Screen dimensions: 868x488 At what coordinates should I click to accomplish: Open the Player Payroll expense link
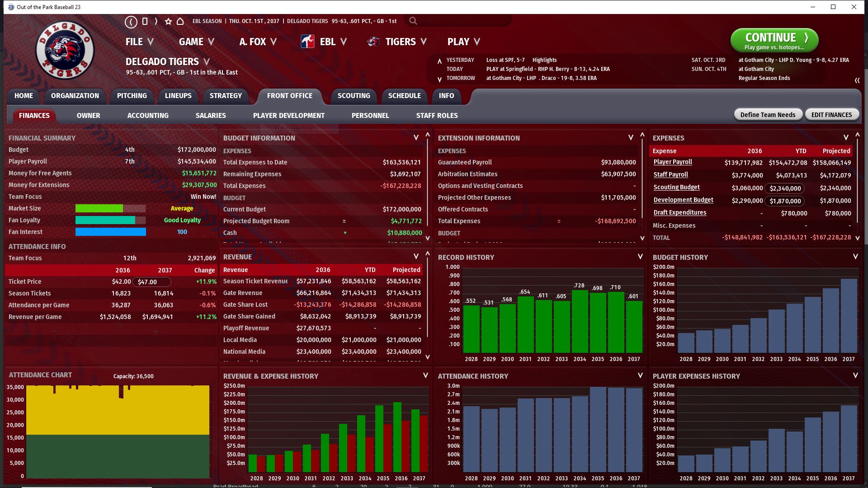click(673, 162)
